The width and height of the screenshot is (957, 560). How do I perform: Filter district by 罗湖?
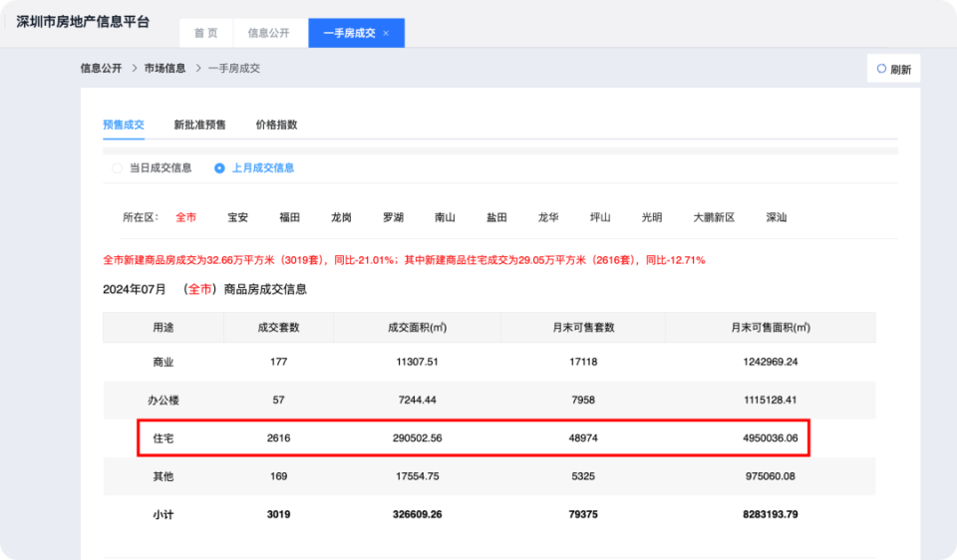tap(393, 217)
